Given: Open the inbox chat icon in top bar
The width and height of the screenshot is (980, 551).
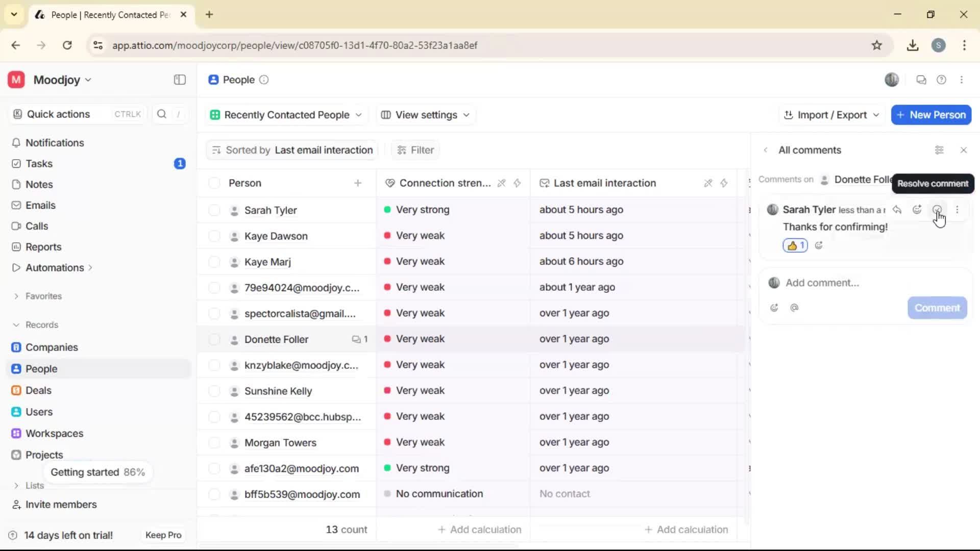Looking at the screenshot, I should 921,80.
